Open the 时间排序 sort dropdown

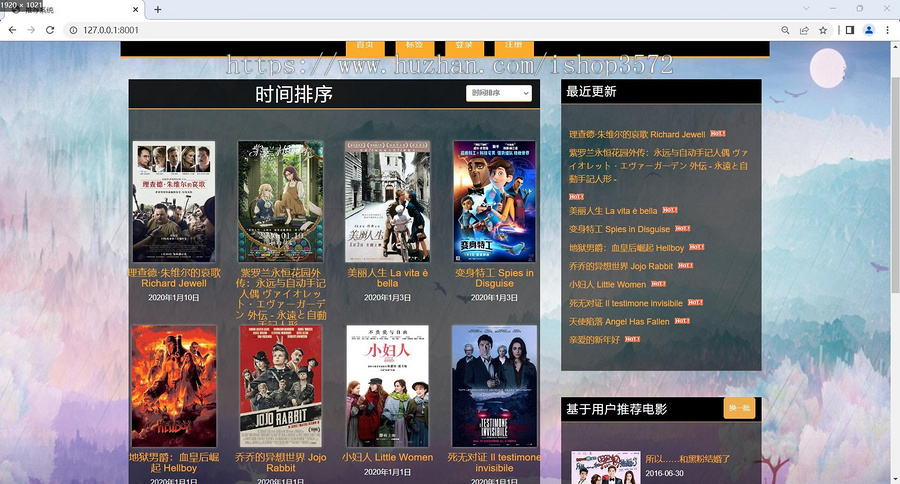coord(499,93)
